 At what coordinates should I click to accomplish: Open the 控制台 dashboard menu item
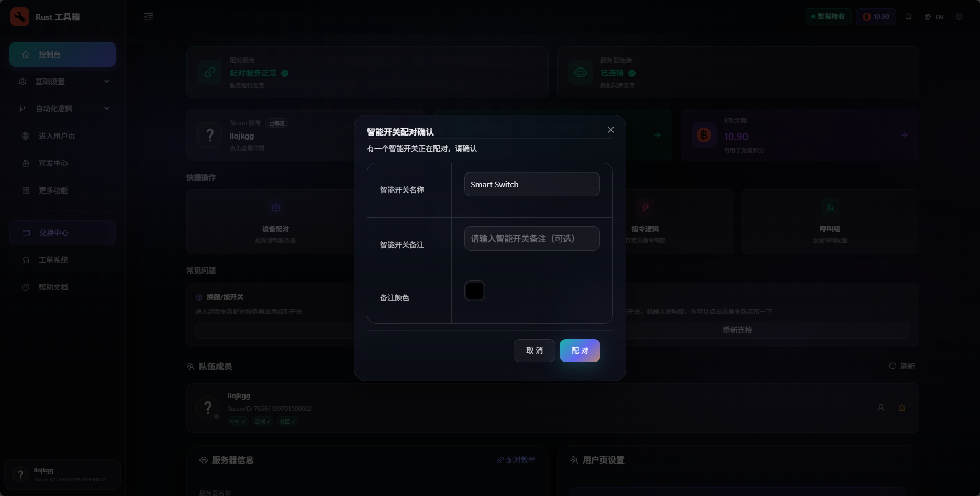(x=62, y=54)
